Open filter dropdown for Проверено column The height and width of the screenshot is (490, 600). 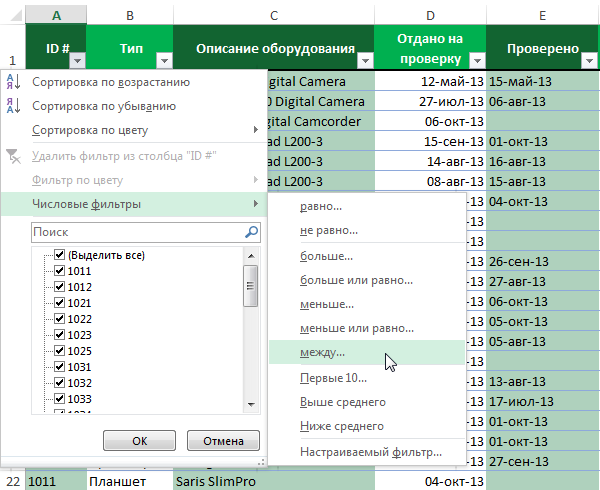[x=589, y=60]
